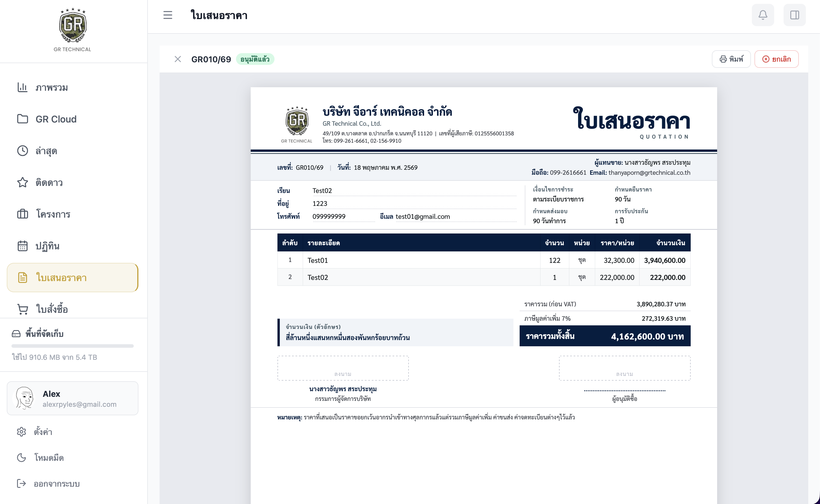Screen dimensions: 820x504
Task: Click the briefcase icon beside โครงการ
Action: [22, 214]
